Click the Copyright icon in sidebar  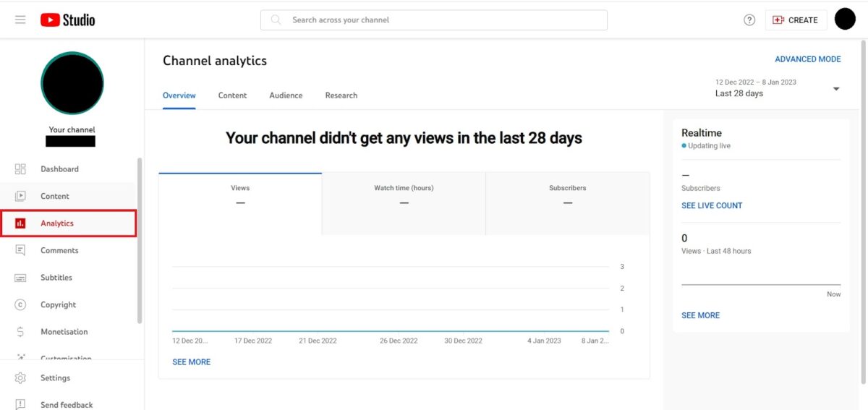click(x=20, y=304)
